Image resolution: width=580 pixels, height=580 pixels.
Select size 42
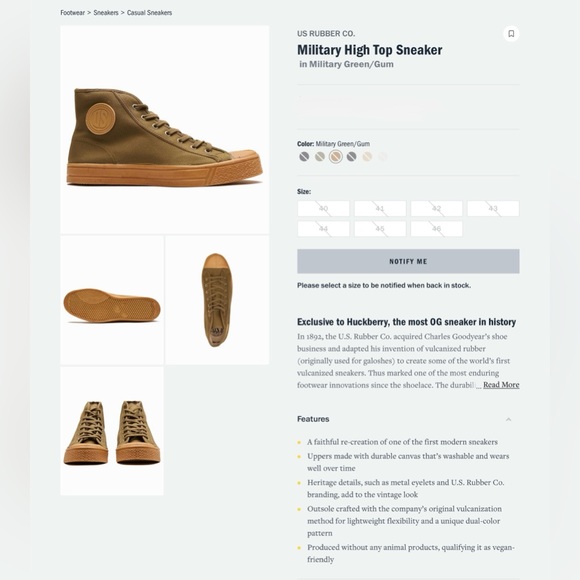click(x=436, y=209)
